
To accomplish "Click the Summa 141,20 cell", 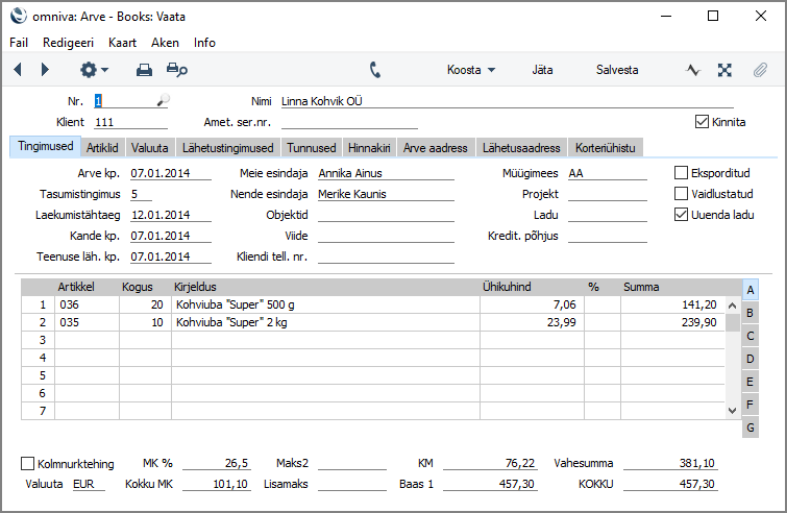I will tap(673, 305).
